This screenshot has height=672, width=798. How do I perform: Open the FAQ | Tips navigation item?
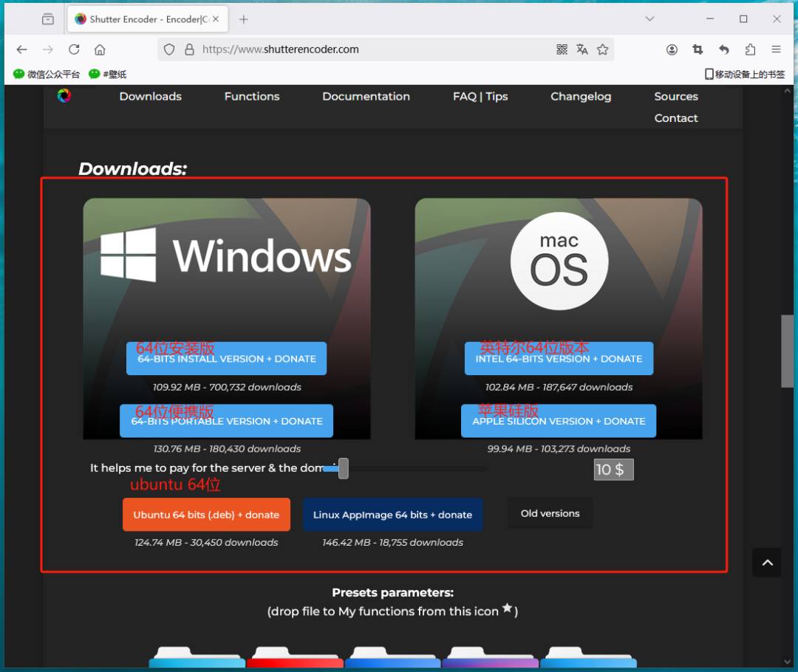coord(480,96)
